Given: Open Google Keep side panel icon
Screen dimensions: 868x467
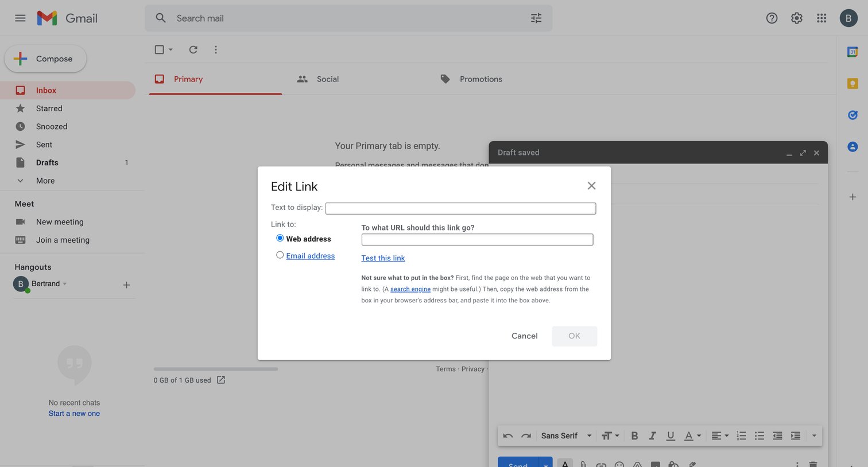Looking at the screenshot, I should pos(852,84).
